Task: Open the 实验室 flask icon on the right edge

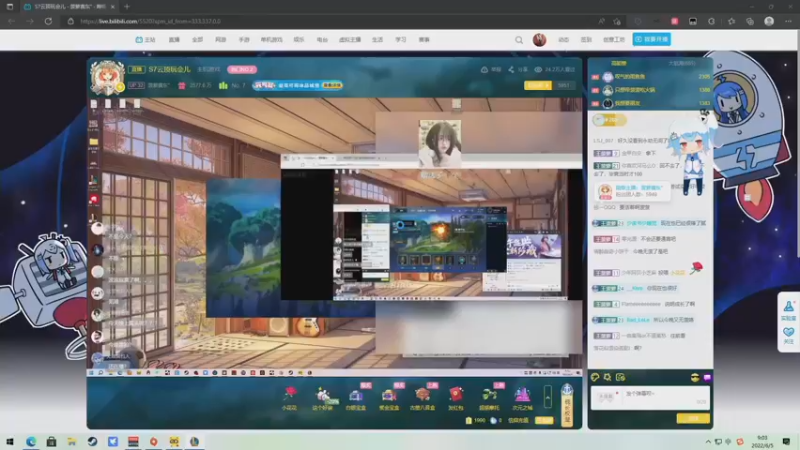Action: click(788, 310)
